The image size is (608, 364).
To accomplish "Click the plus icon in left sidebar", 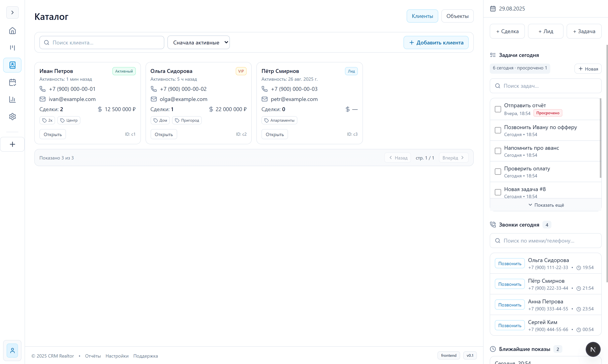I will (12, 144).
